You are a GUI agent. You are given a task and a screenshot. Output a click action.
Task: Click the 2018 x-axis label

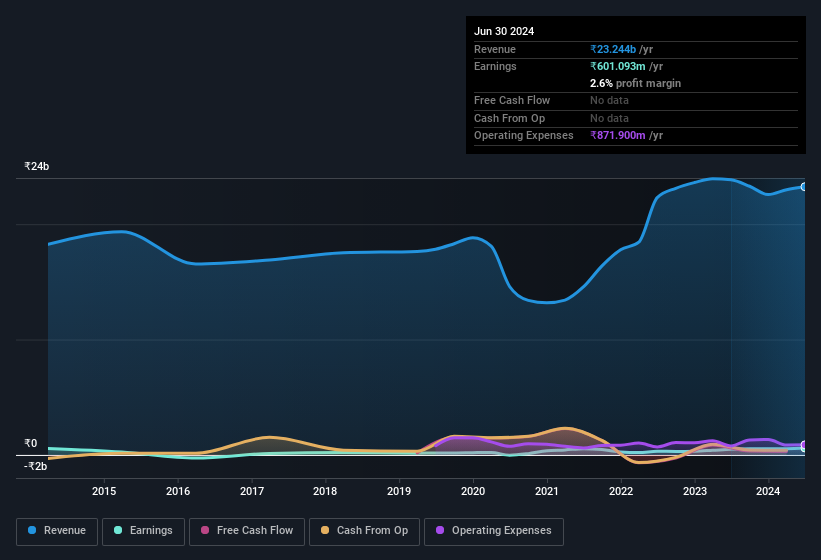pyautogui.click(x=325, y=491)
